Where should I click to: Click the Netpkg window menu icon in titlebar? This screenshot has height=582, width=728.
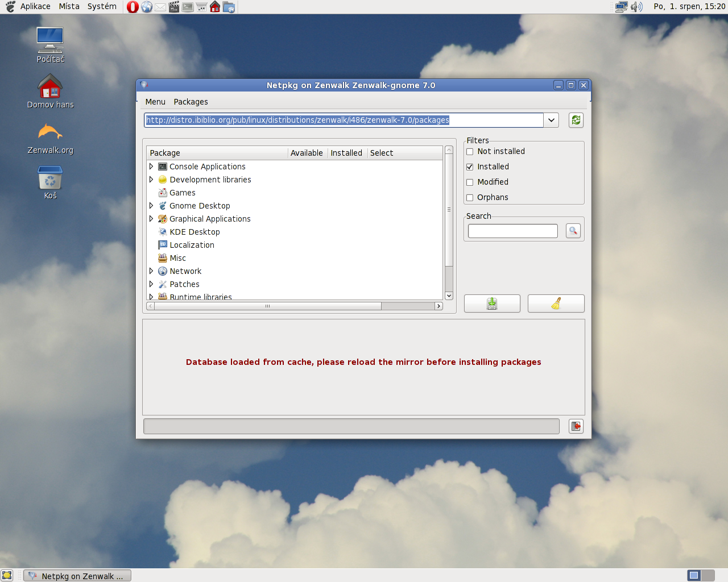144,85
